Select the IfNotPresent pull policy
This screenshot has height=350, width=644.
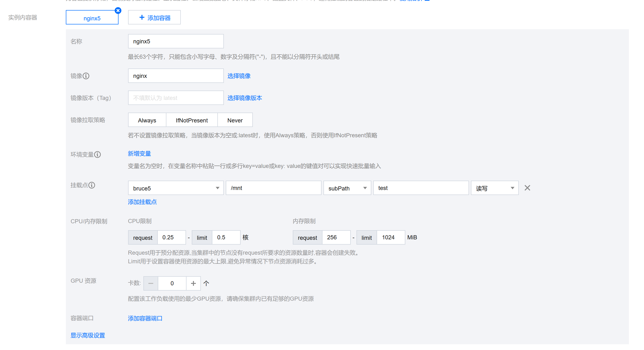tap(192, 120)
